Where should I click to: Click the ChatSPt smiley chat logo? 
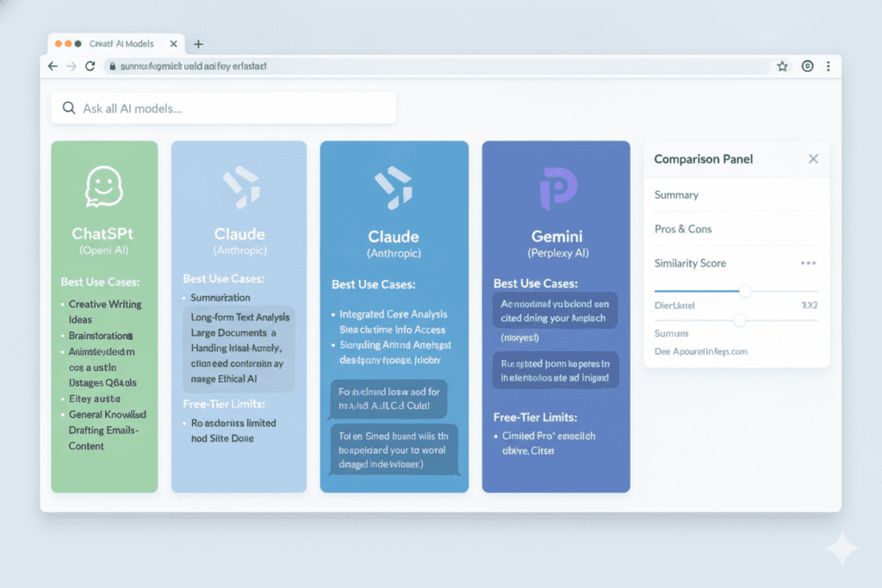coord(103,187)
